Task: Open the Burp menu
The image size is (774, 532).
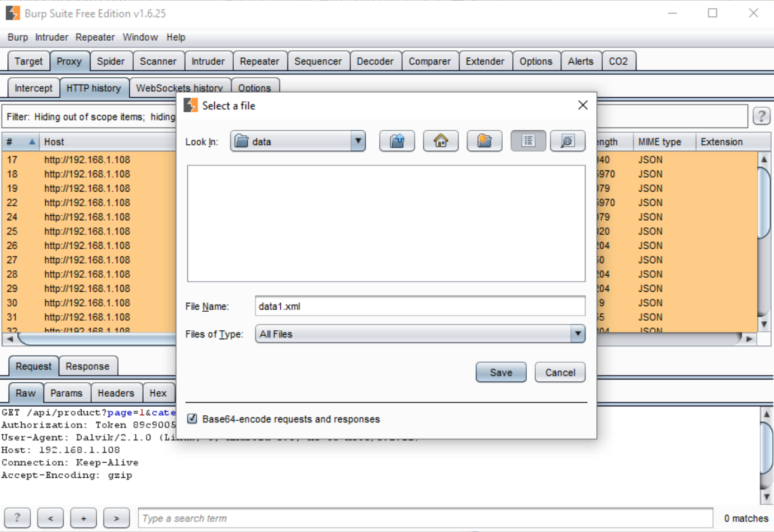Action: 18,37
